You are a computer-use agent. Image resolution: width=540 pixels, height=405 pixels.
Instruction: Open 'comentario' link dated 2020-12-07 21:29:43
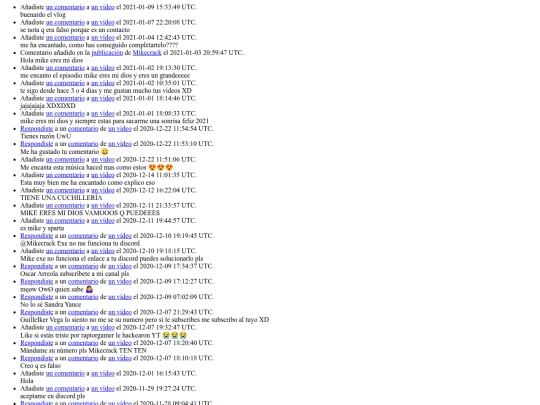click(83, 312)
